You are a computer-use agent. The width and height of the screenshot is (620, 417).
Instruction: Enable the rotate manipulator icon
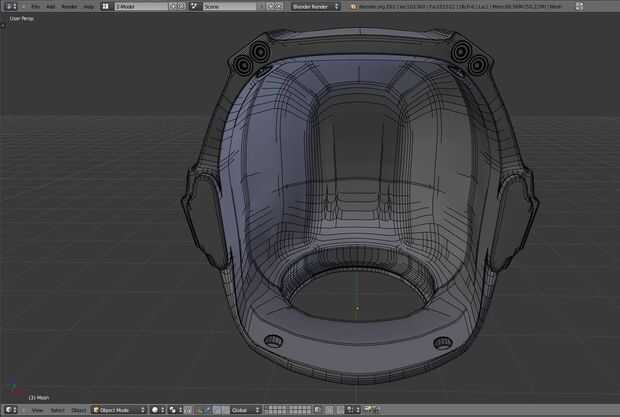tap(217, 410)
